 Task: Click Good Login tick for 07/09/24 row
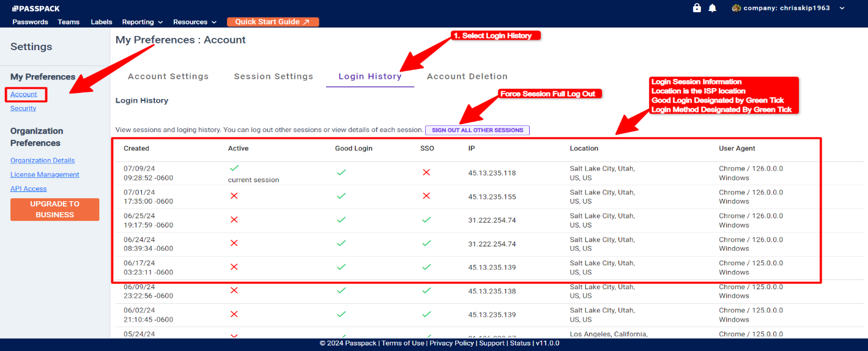[x=341, y=172]
